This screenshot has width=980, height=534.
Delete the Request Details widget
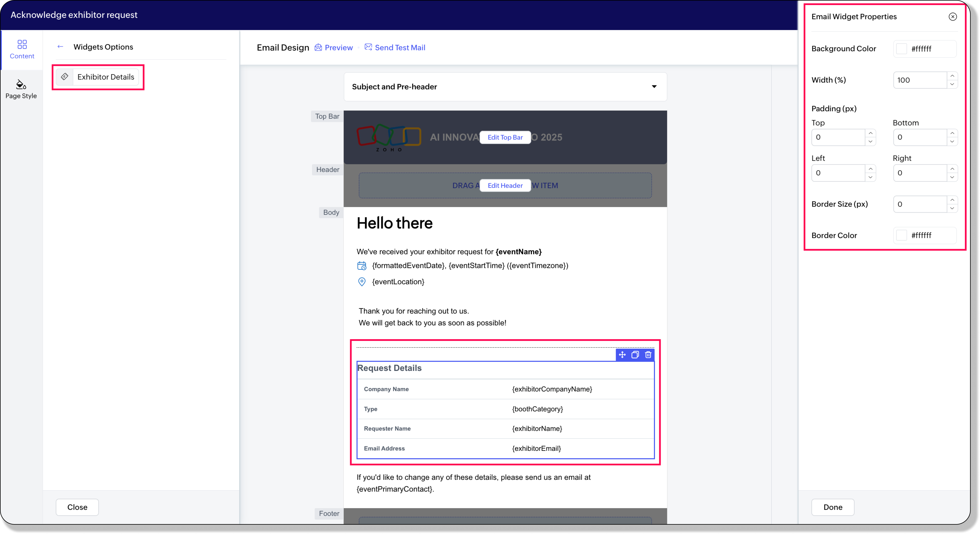coord(648,355)
